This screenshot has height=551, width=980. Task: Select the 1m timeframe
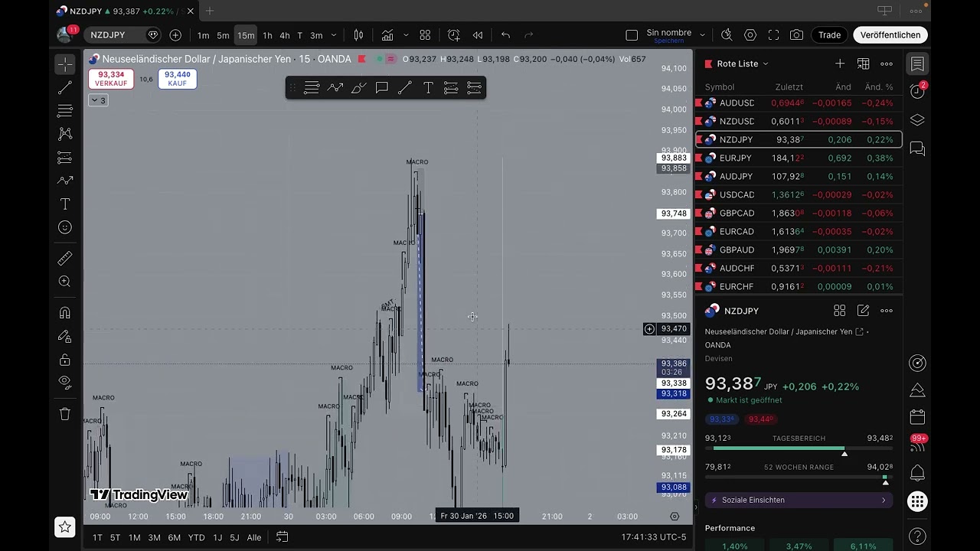(x=203, y=35)
